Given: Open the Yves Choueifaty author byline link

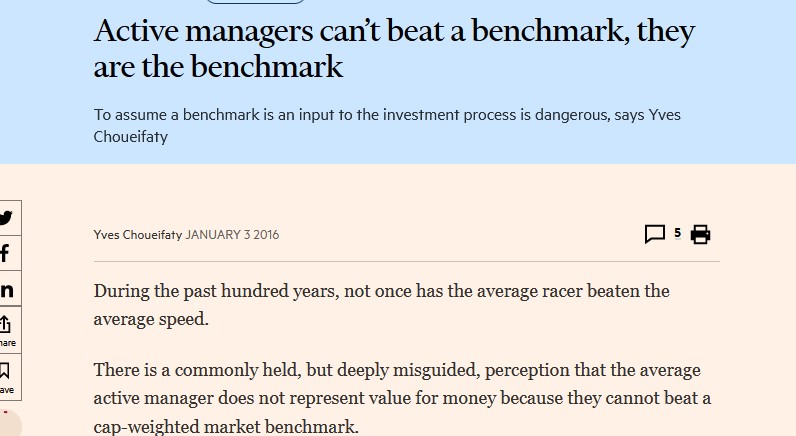Looking at the screenshot, I should pos(138,235).
